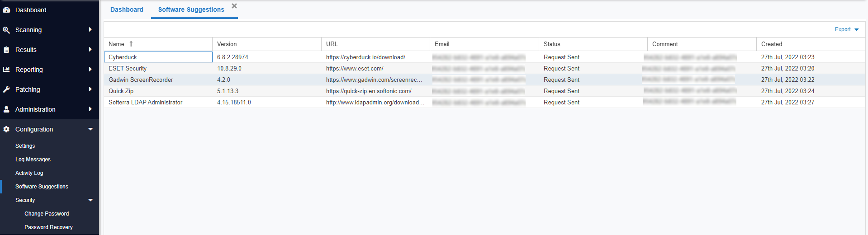Click created date 27th Jul, 2022 03:20

click(787, 68)
